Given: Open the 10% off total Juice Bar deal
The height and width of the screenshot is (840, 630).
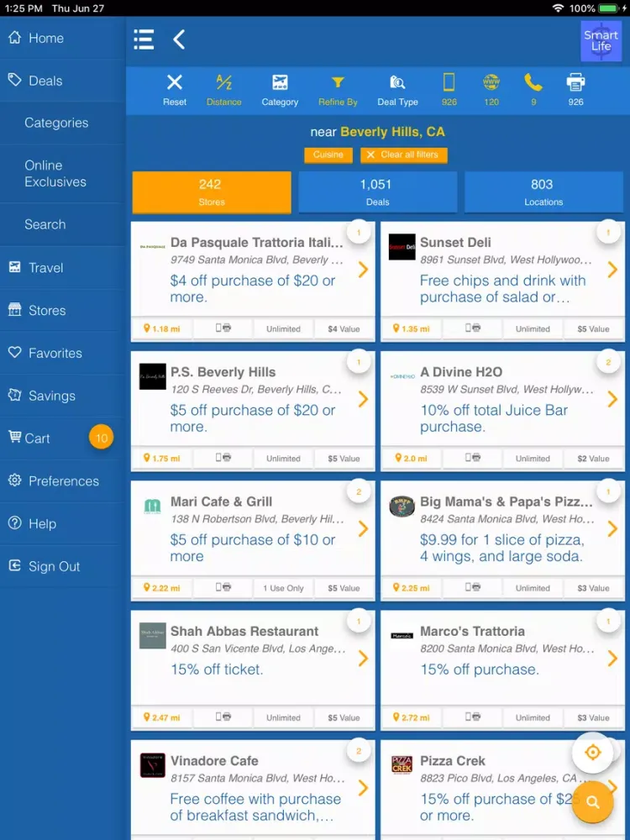Looking at the screenshot, I should tap(494, 418).
